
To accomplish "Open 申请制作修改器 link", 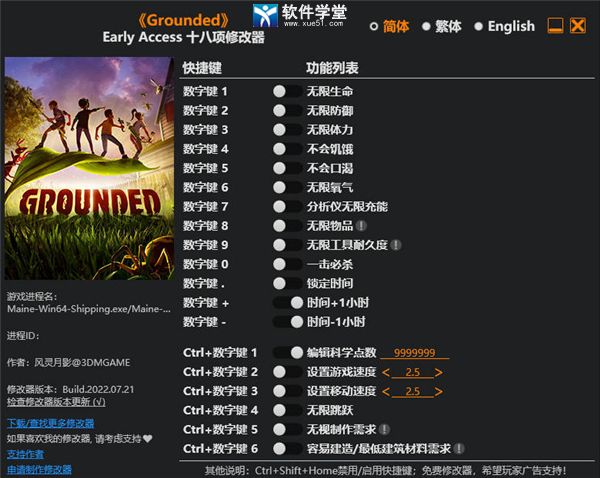I will [x=39, y=470].
